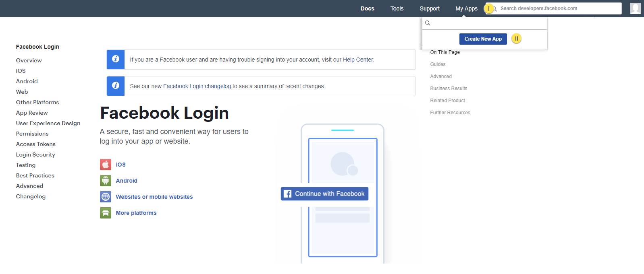Jump to Business Results section
Viewport: 644px width, 274px height.
click(449, 89)
